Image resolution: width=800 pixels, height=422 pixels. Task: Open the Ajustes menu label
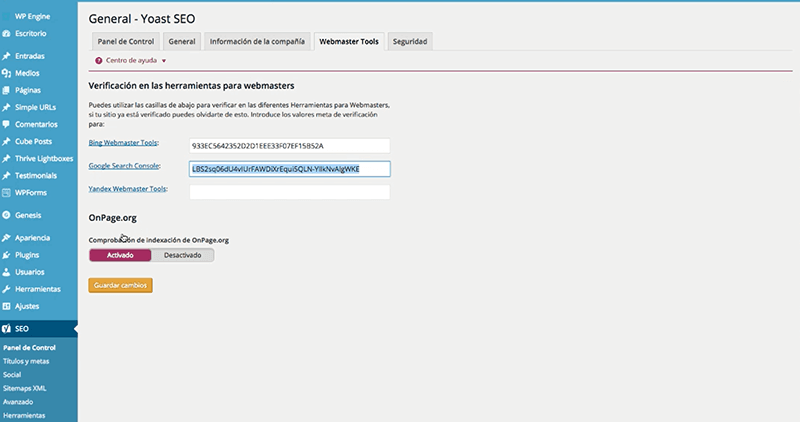point(27,307)
